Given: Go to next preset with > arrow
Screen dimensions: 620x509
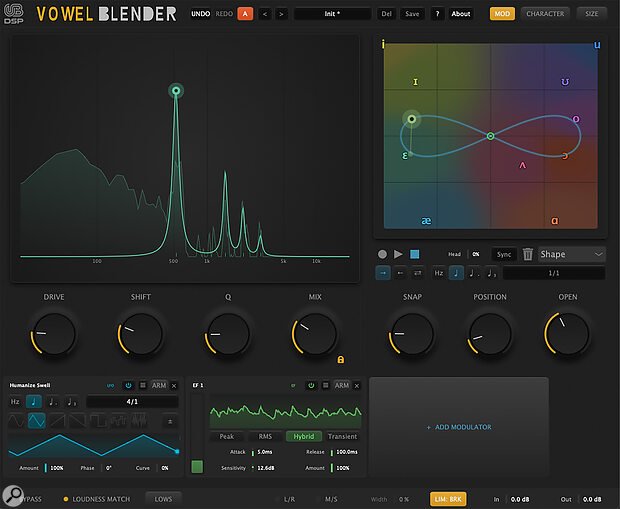Looking at the screenshot, I should [x=281, y=14].
